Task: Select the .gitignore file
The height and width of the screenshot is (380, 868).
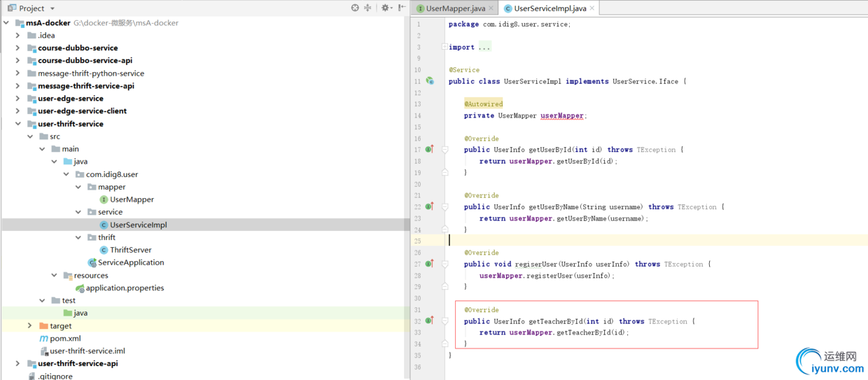Action: tap(55, 377)
